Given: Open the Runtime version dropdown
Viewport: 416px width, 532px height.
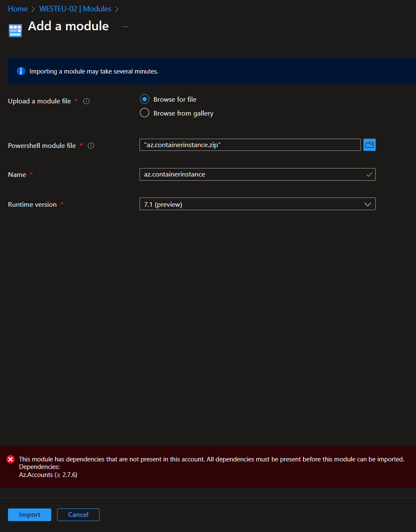Looking at the screenshot, I should [x=257, y=204].
